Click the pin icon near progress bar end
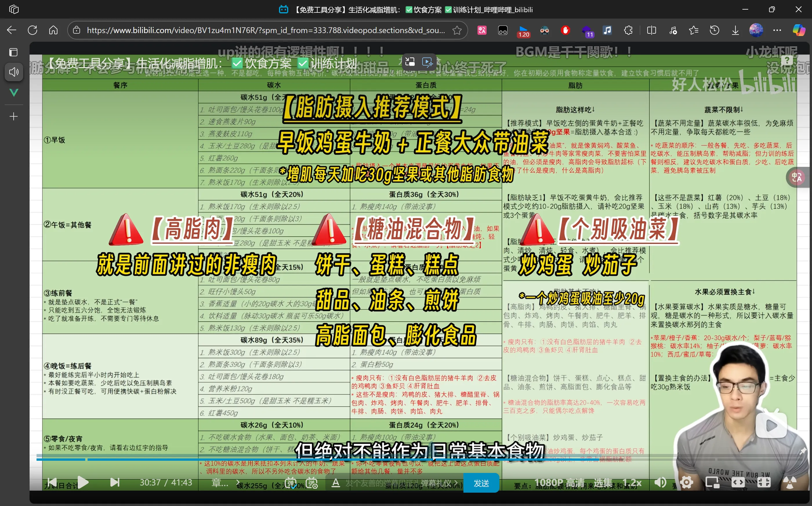812x506 pixels. coord(803,451)
